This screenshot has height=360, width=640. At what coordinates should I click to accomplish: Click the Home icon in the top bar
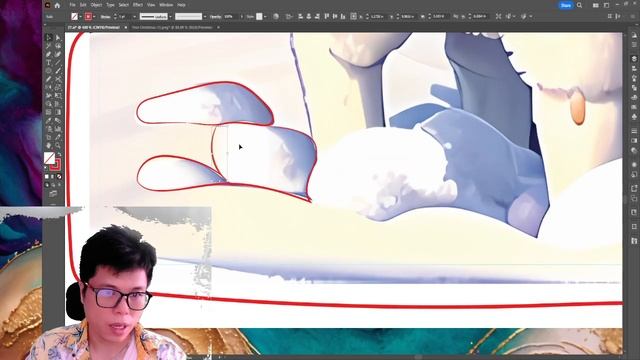pos(57,5)
